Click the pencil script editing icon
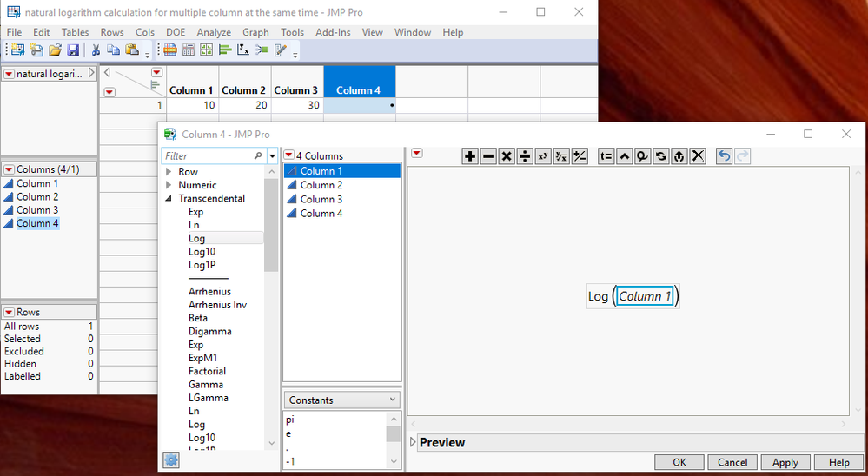 [281, 50]
